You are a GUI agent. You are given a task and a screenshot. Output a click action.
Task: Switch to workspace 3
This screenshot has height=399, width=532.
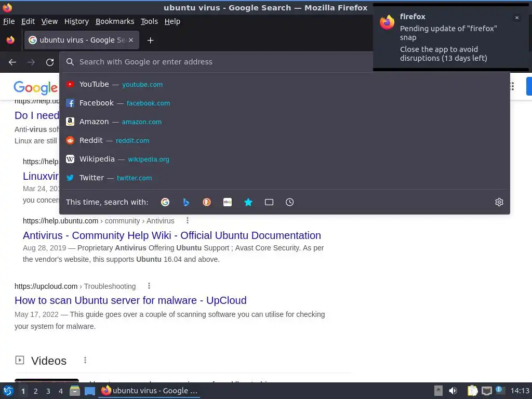tap(48, 391)
